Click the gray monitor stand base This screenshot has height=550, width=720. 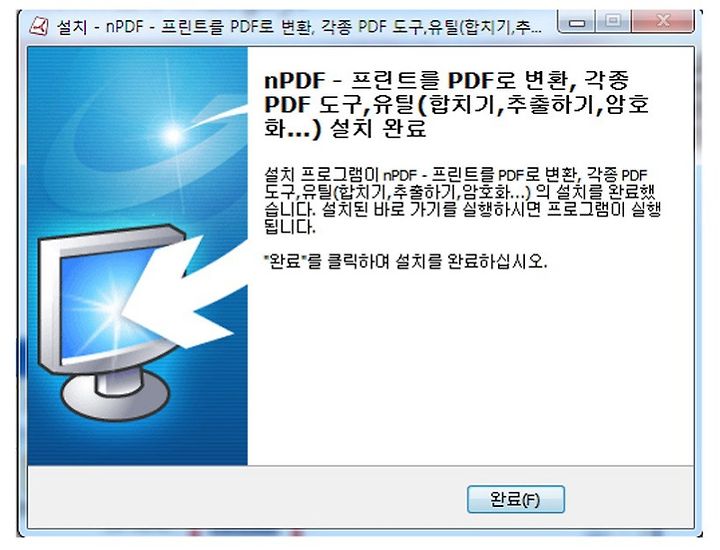(115, 397)
